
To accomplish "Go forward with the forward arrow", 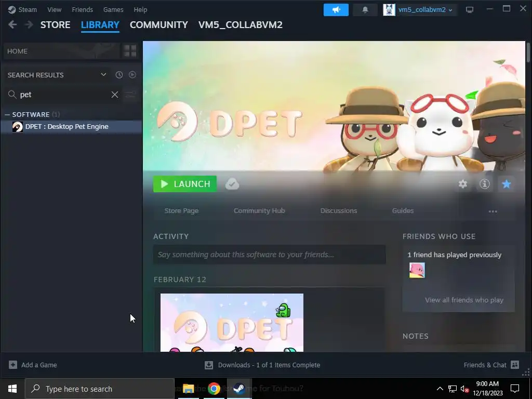I will point(29,24).
